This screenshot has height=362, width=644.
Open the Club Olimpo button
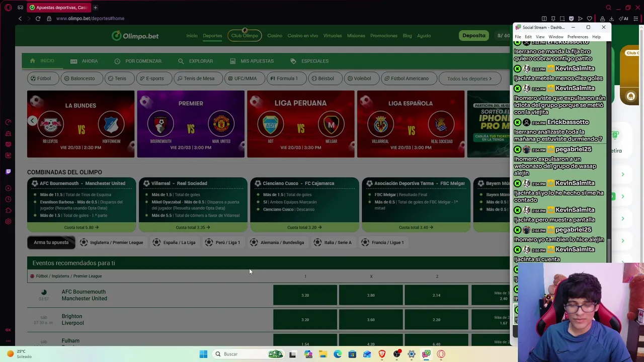coord(245,36)
